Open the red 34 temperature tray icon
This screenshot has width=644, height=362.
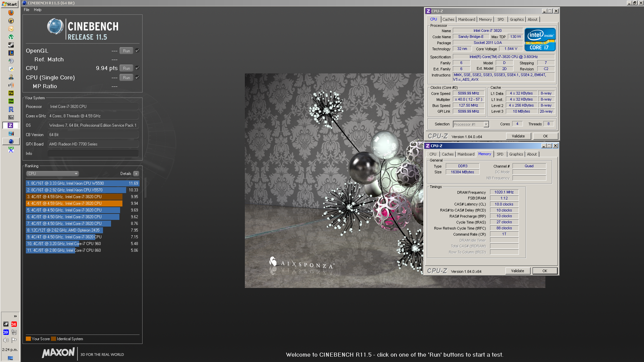pos(14,324)
